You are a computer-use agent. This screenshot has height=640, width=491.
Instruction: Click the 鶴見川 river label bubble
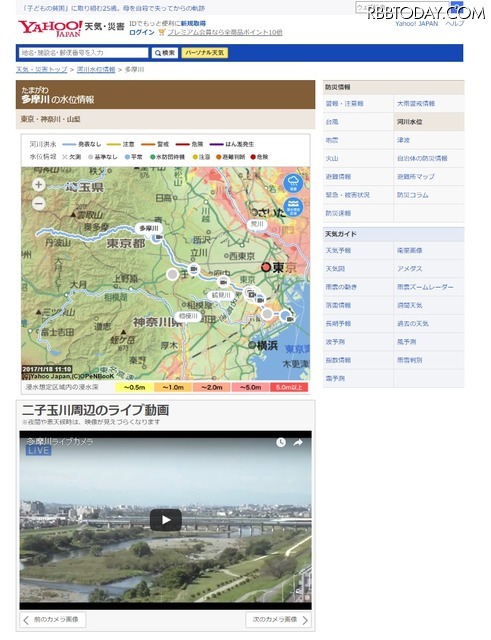(221, 295)
